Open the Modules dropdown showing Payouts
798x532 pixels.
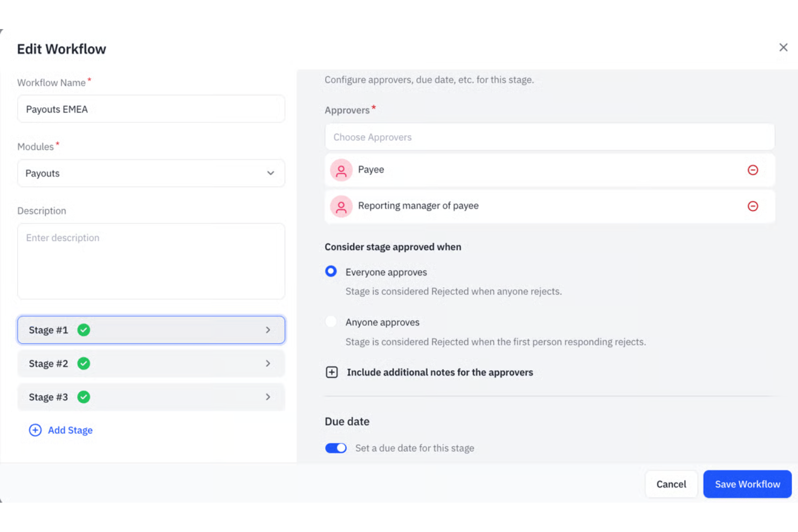(x=151, y=173)
